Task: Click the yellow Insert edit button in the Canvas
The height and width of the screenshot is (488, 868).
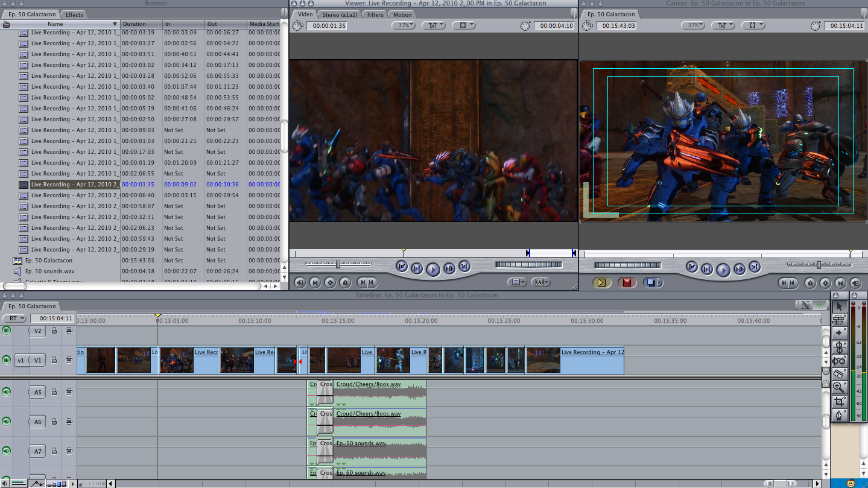Action: point(602,282)
